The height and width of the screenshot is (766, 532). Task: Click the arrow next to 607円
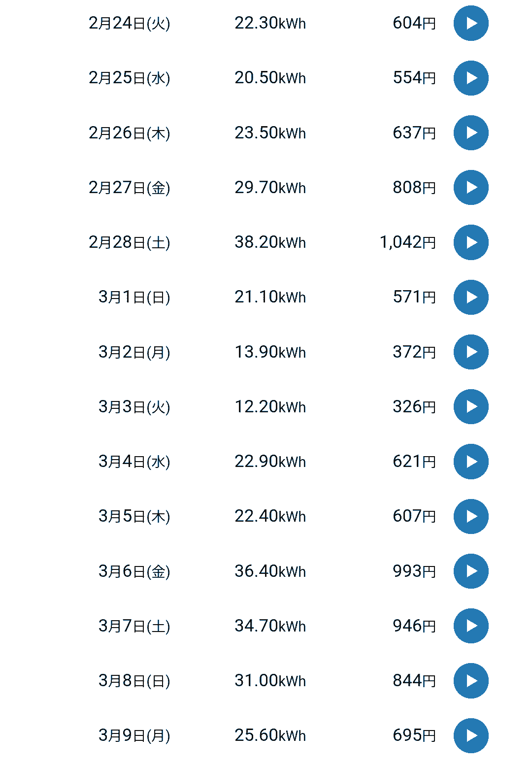[471, 516]
